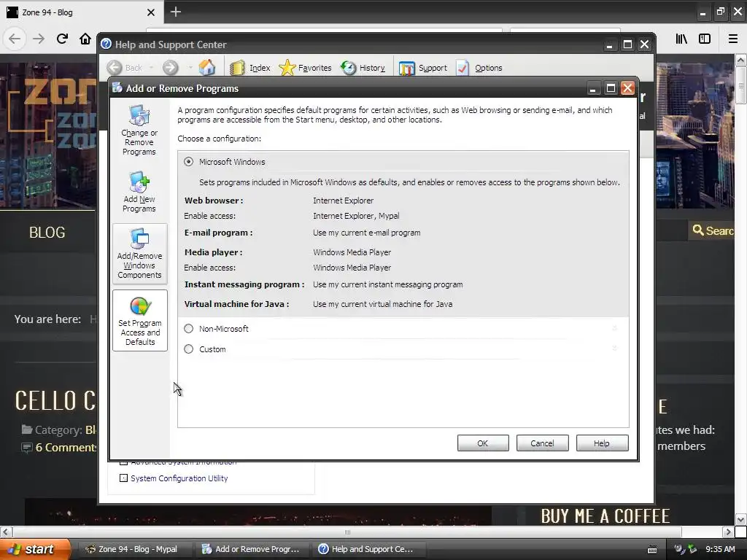The height and width of the screenshot is (560, 747).
Task: Open Help Options
Action: (x=479, y=68)
